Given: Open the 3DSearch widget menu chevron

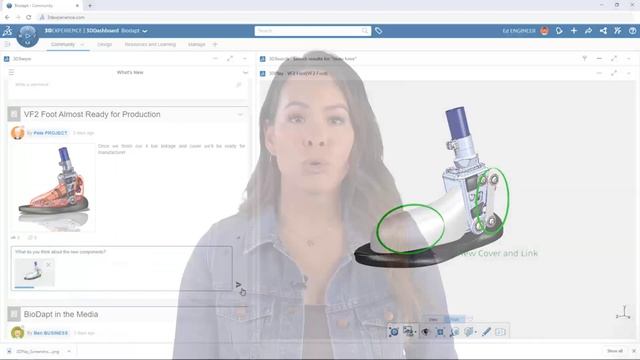Looking at the screenshot, I should pyautogui.click(x=629, y=59).
